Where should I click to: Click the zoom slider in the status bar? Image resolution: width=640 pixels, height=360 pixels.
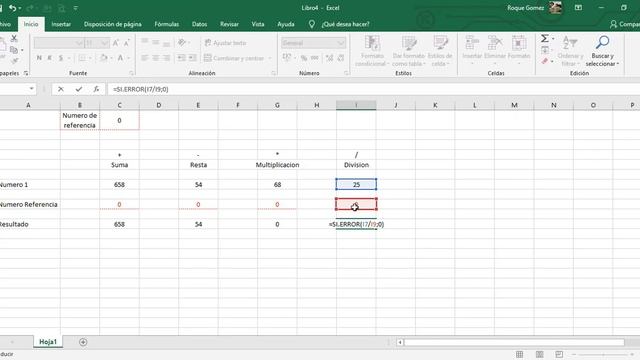click(603, 354)
